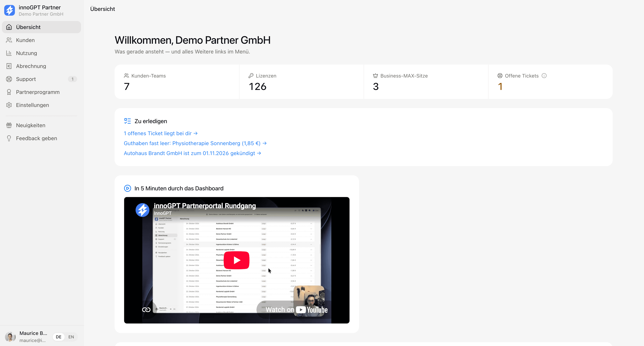This screenshot has height=346, width=644.
Task: Click the Business-MAX-Sitze count 3
Action: [x=376, y=86]
